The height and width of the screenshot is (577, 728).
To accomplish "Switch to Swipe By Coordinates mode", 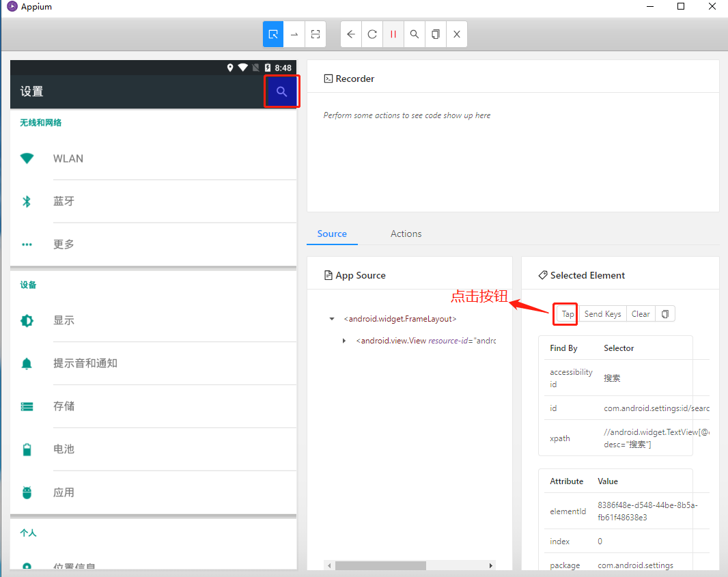I will 294,34.
